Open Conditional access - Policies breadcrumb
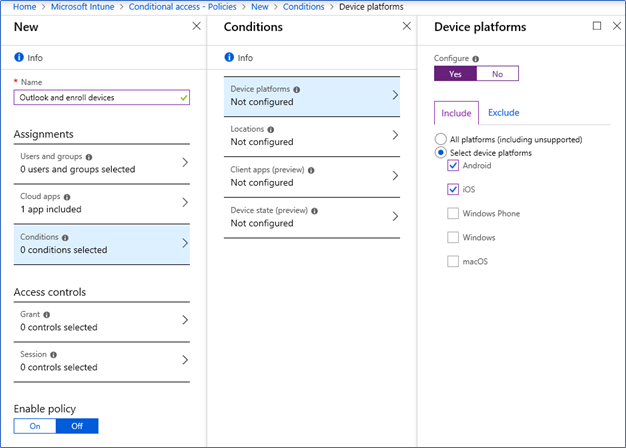 pyautogui.click(x=182, y=7)
